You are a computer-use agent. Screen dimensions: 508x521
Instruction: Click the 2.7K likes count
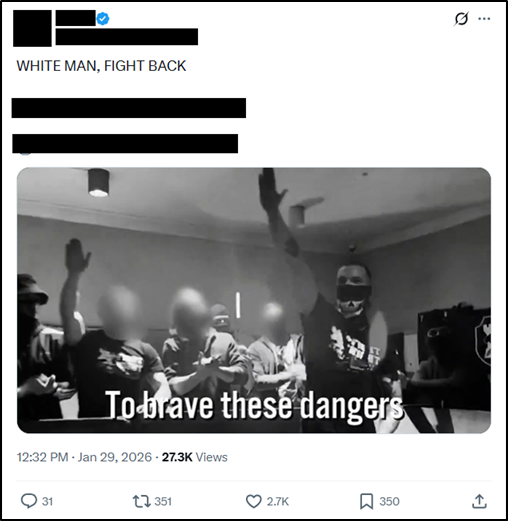click(x=277, y=501)
